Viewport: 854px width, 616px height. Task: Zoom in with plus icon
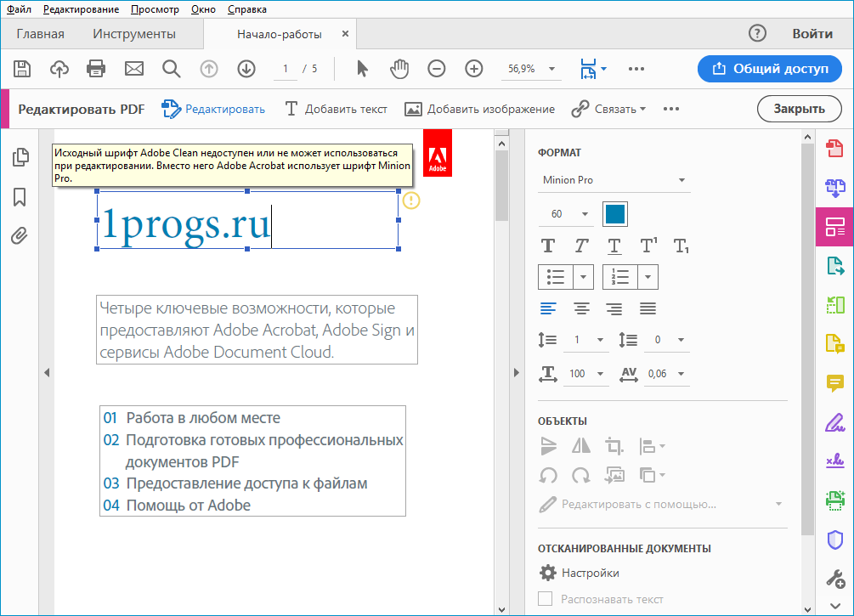pos(474,69)
